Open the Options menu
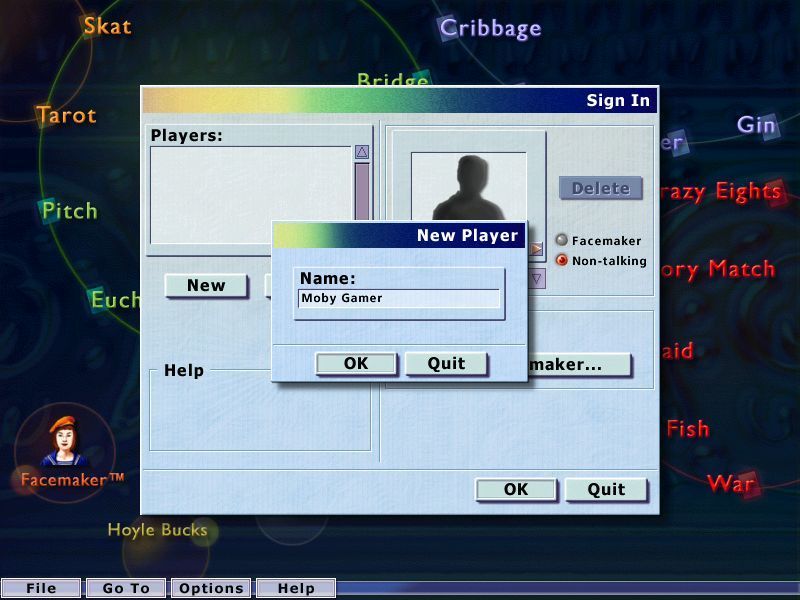This screenshot has width=800, height=600. 211,588
